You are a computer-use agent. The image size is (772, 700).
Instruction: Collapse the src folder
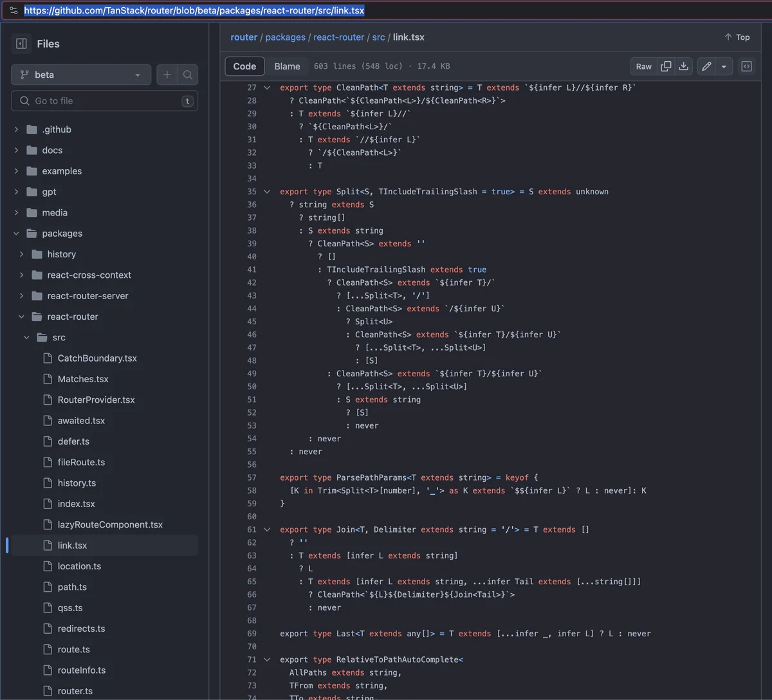27,337
